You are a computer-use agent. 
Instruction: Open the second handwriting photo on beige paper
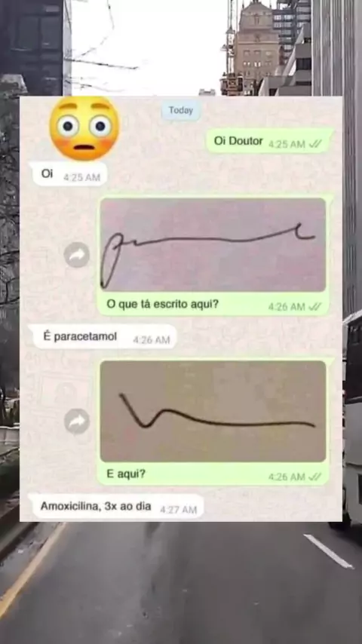[213, 411]
